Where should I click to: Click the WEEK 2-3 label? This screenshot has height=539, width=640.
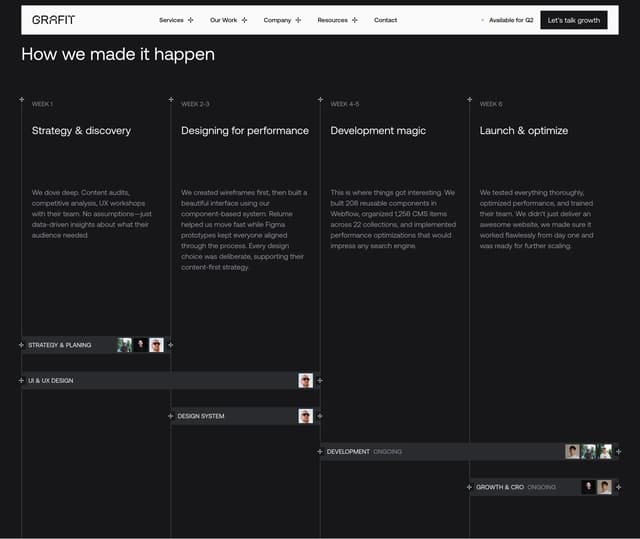(x=195, y=104)
